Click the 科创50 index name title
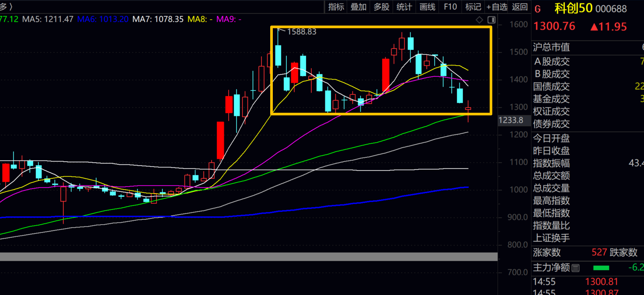The image size is (644, 295). pos(572,8)
